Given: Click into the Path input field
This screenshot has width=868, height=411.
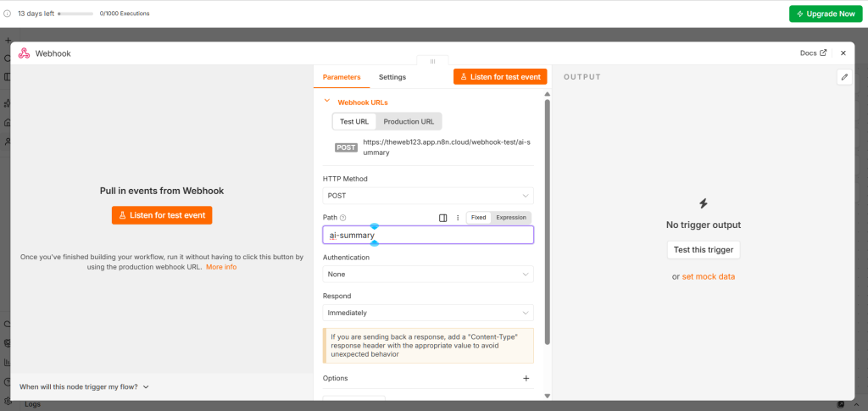Looking at the screenshot, I should [x=428, y=235].
